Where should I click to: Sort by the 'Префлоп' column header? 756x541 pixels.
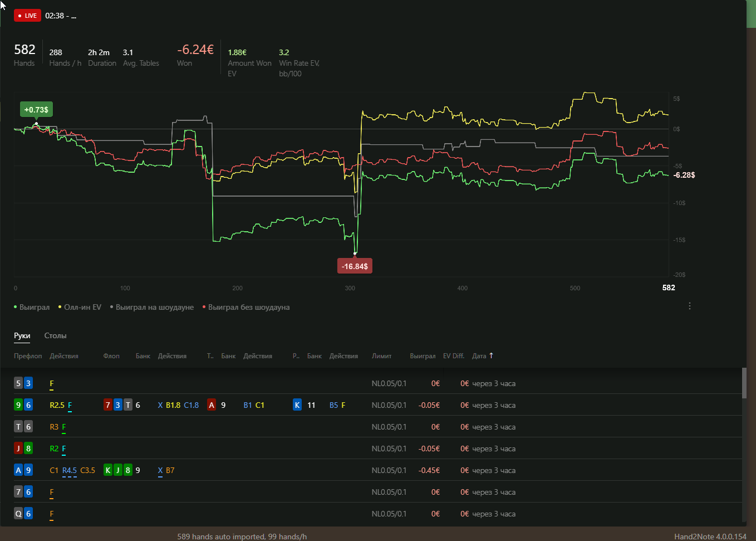(x=28, y=355)
